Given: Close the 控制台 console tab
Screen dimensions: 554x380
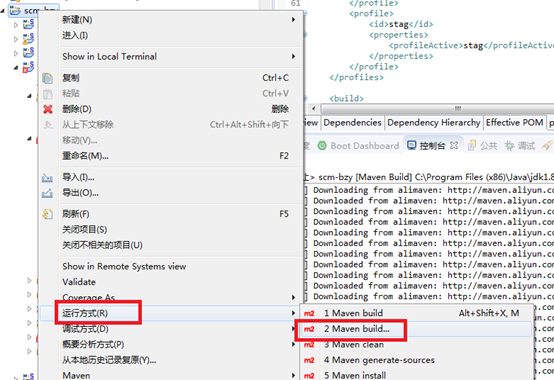Looking at the screenshot, I should tap(454, 145).
